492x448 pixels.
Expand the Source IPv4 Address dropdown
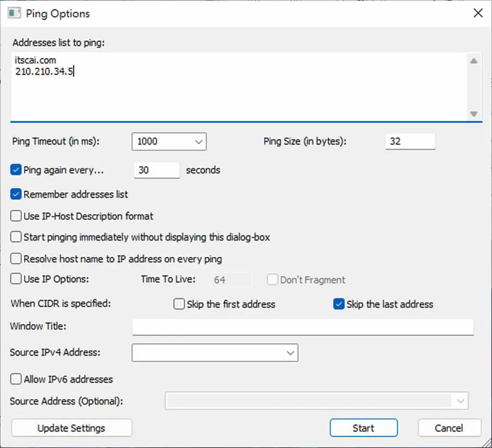(x=215, y=353)
